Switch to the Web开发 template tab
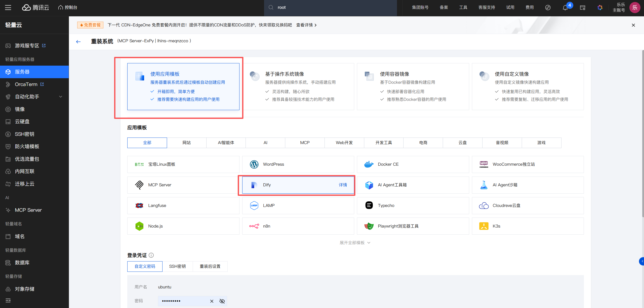644x308 pixels. [x=344, y=143]
